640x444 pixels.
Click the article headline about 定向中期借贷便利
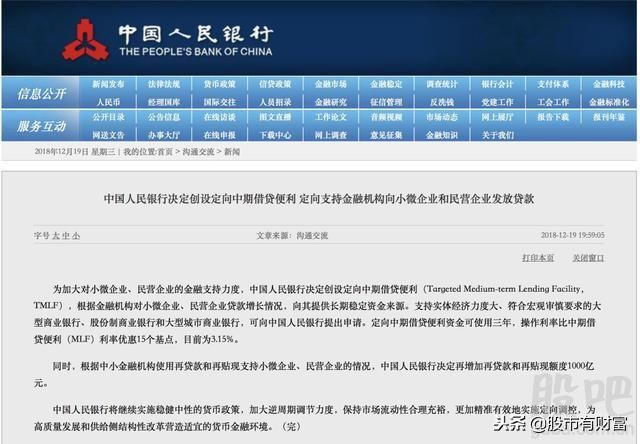tap(319, 199)
